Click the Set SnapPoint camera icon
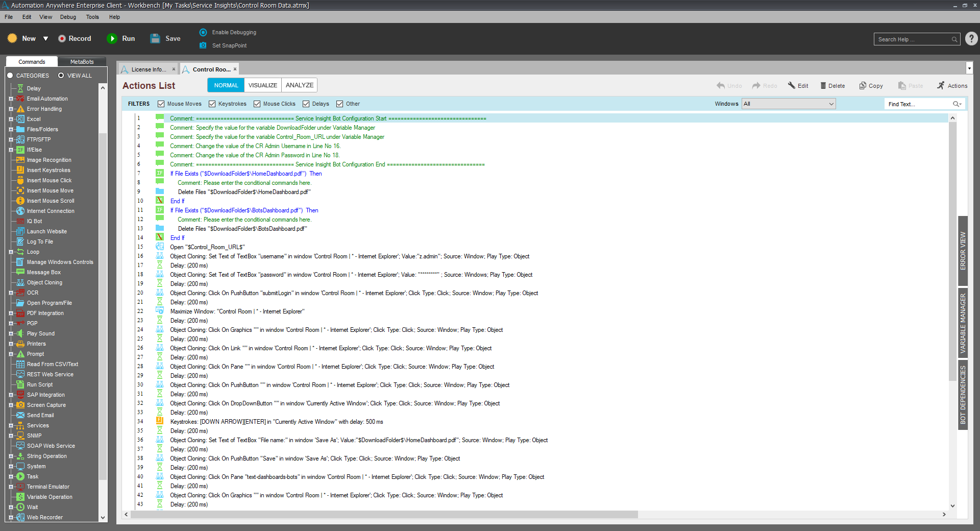Screen dimensions: 980x531 [203, 45]
